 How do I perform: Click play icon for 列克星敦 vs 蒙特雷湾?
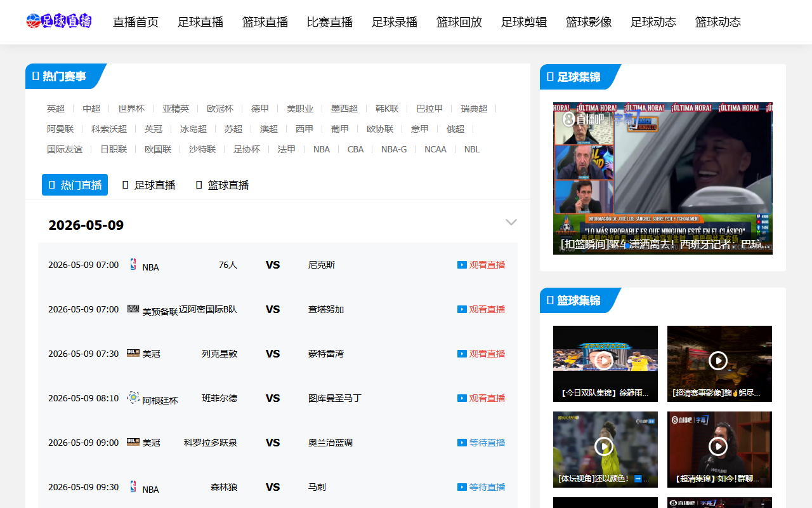[x=462, y=354]
